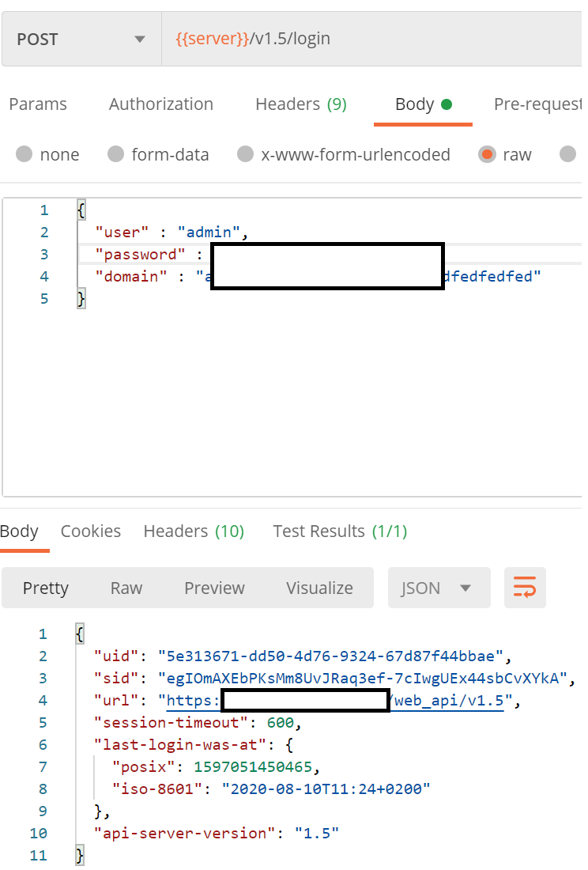Click the Visualize response view button
The height and width of the screenshot is (870, 588).
click(319, 588)
